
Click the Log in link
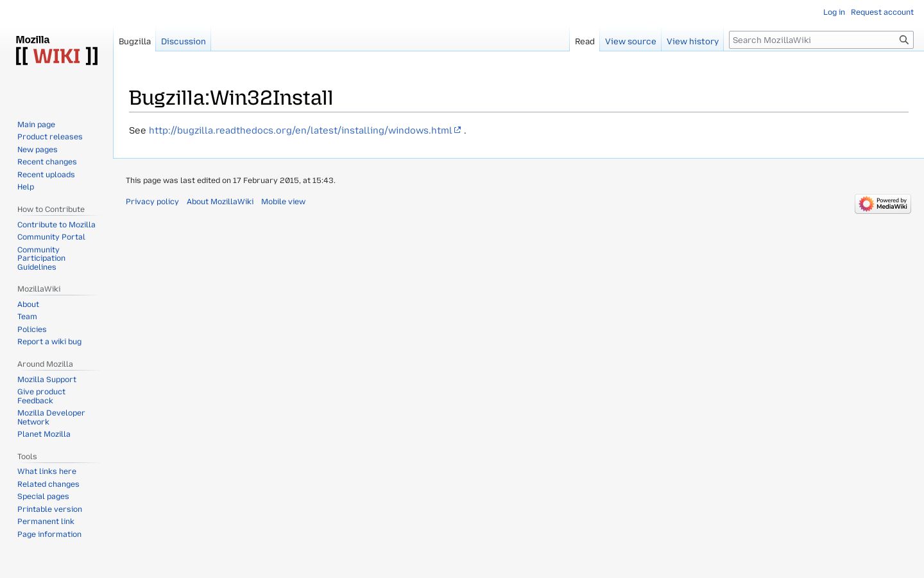pos(834,12)
